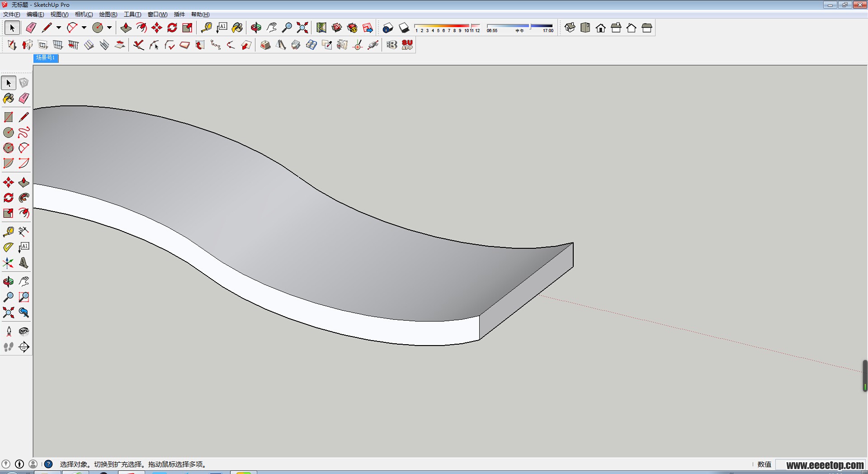Screen dimensions: 868x474
Task: Click the Send to LayOut icon
Action: point(368,28)
